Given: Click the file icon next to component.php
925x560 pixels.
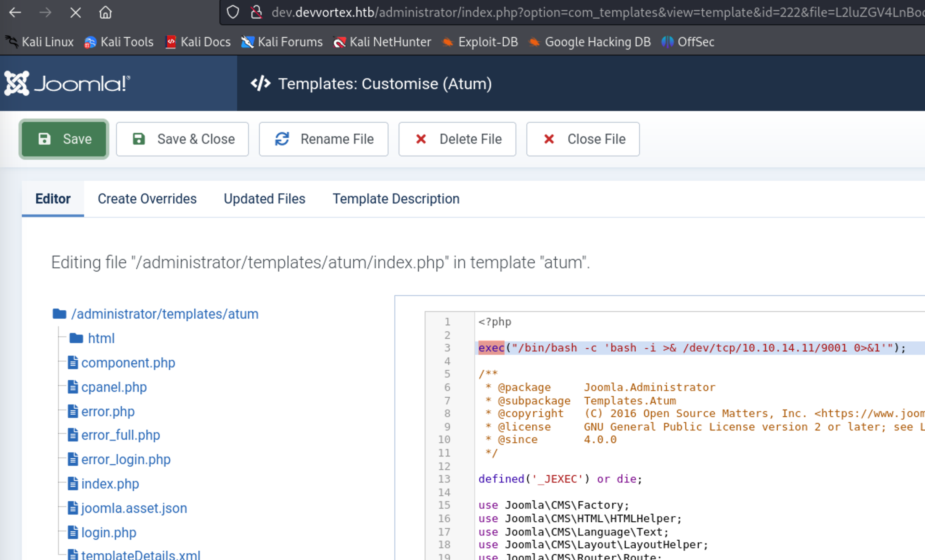Looking at the screenshot, I should click(x=73, y=362).
